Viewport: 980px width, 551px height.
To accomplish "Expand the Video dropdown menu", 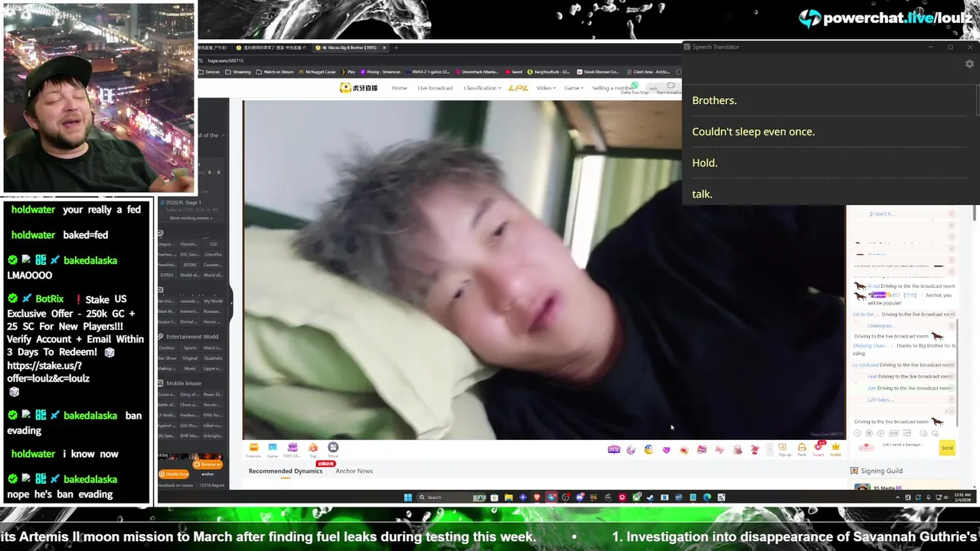I will tap(545, 88).
